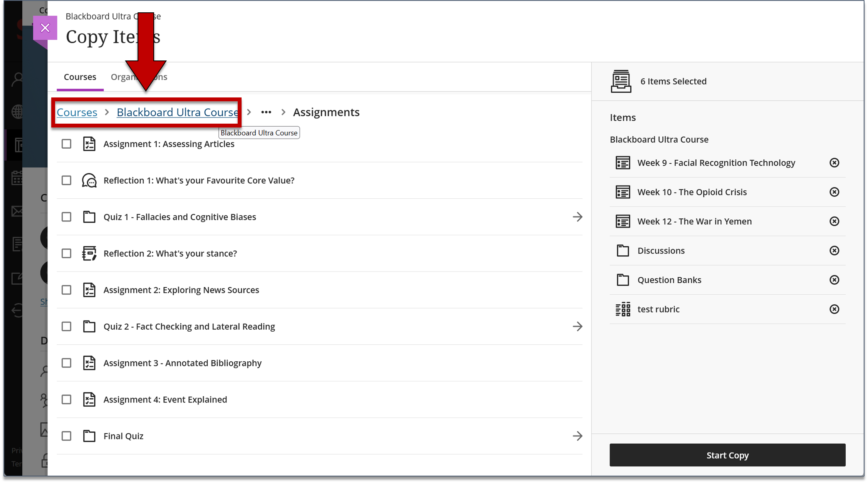
Task: Open Quiz 1 folder with its arrow
Action: click(577, 217)
